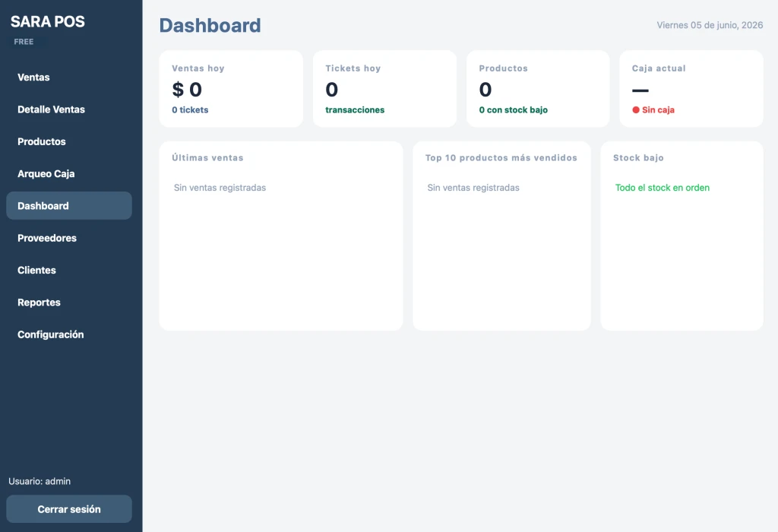Go to Detalle Ventas section
The width and height of the screenshot is (778, 532).
(x=69, y=109)
